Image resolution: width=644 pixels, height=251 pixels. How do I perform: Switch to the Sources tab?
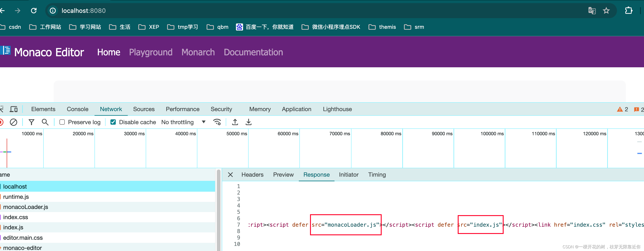[144, 109]
